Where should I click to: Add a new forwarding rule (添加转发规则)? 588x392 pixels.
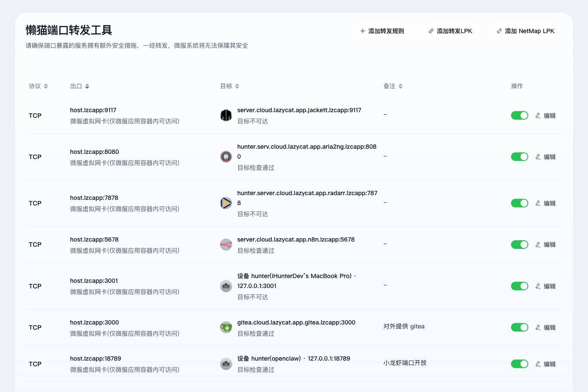pos(382,31)
